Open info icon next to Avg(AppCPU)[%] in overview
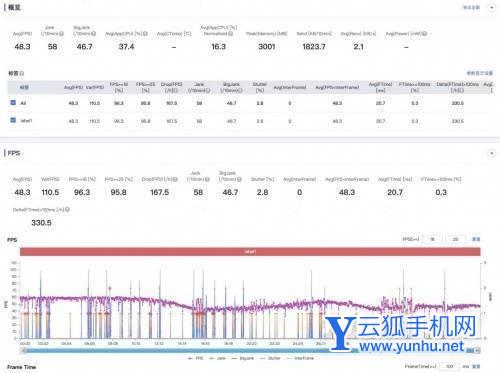The height and width of the screenshot is (373, 500). tap(145, 34)
